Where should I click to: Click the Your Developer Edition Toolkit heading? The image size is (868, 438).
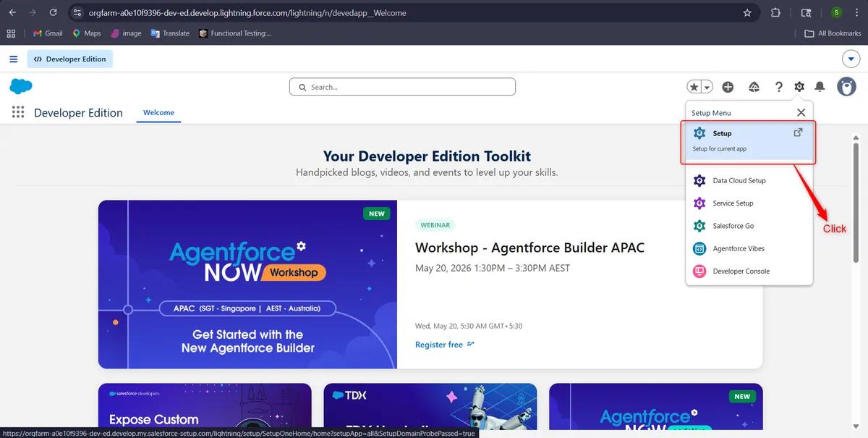coord(427,156)
